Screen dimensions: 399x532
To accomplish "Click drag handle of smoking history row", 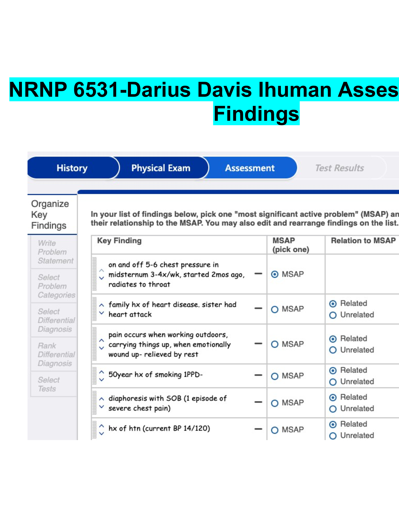I will [94, 375].
